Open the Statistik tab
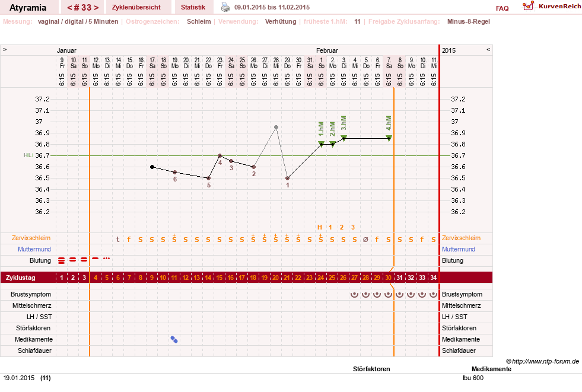582x392 pixels. coord(193,8)
